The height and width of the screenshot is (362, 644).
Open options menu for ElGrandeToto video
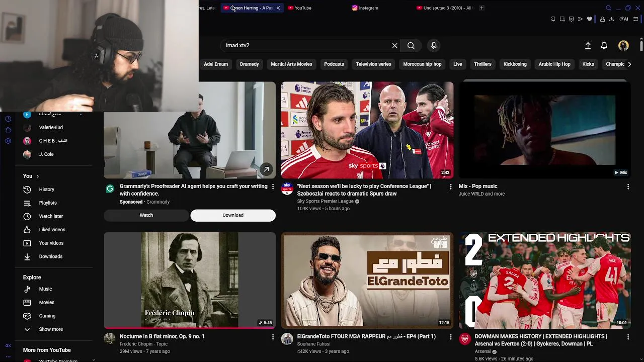pyautogui.click(x=450, y=337)
